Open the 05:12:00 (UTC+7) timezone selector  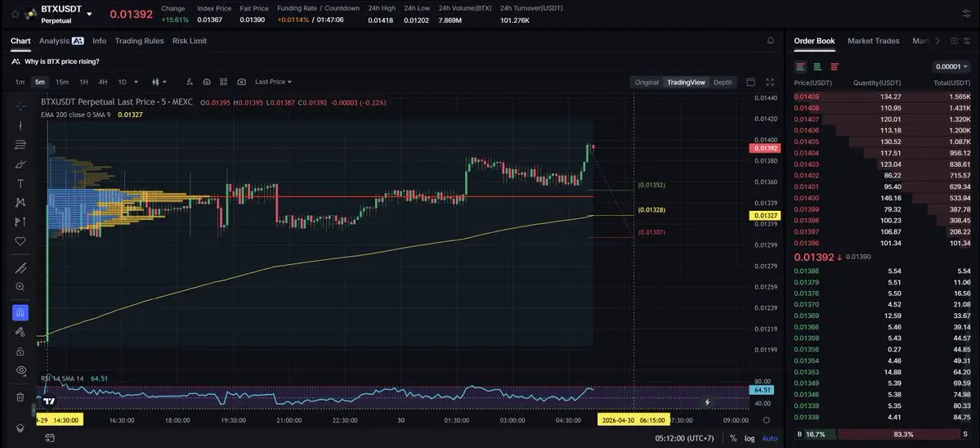tap(684, 439)
